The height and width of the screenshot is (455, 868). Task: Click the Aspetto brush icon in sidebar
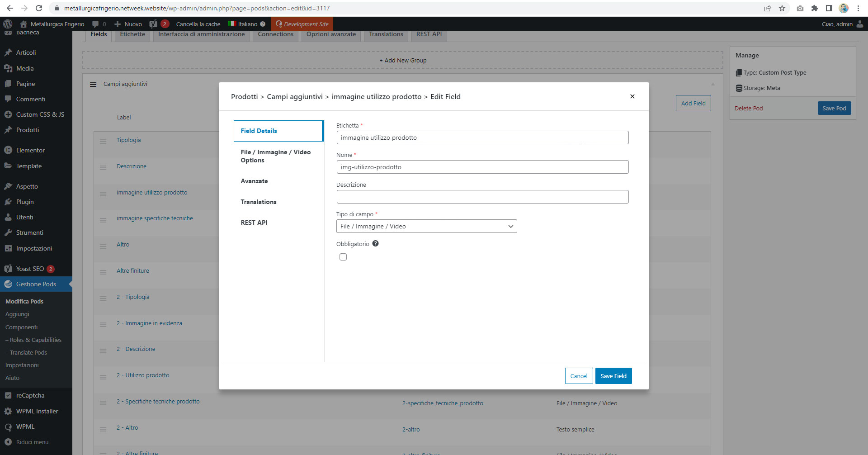point(8,186)
